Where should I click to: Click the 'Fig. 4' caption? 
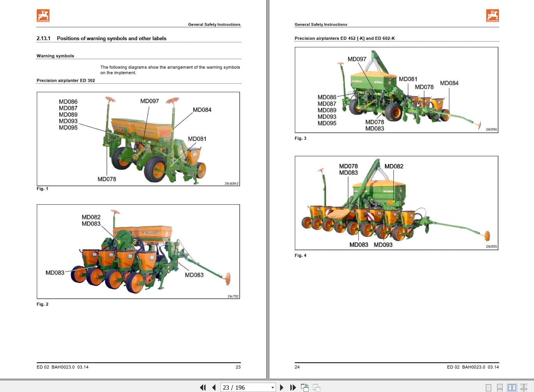pyautogui.click(x=301, y=255)
